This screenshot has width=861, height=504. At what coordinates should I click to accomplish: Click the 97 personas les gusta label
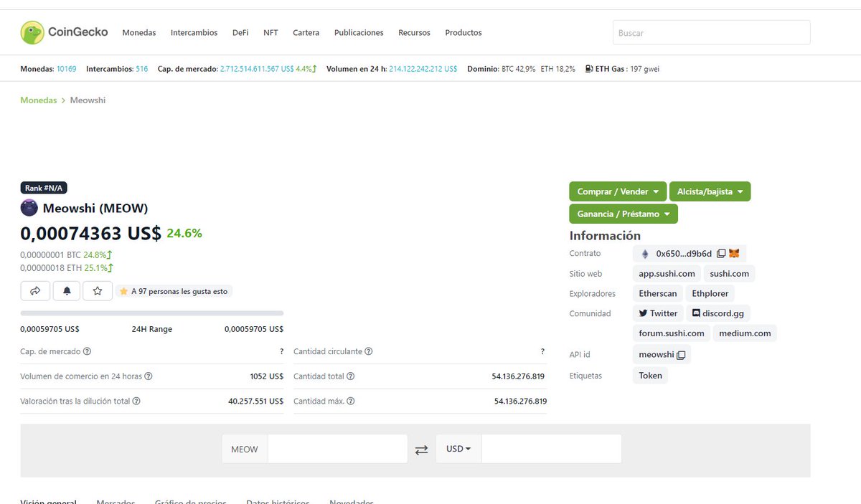(173, 292)
